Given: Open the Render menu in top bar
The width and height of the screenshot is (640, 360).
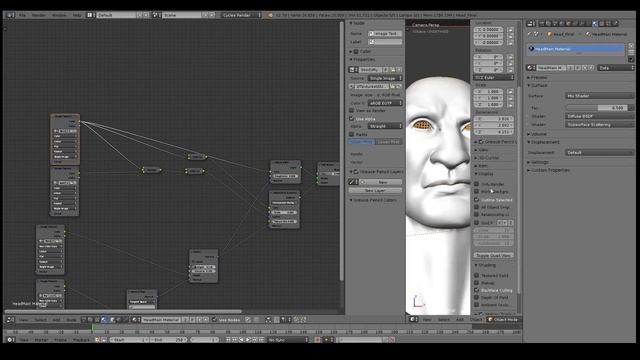Looking at the screenshot, I should pyautogui.click(x=39, y=15).
